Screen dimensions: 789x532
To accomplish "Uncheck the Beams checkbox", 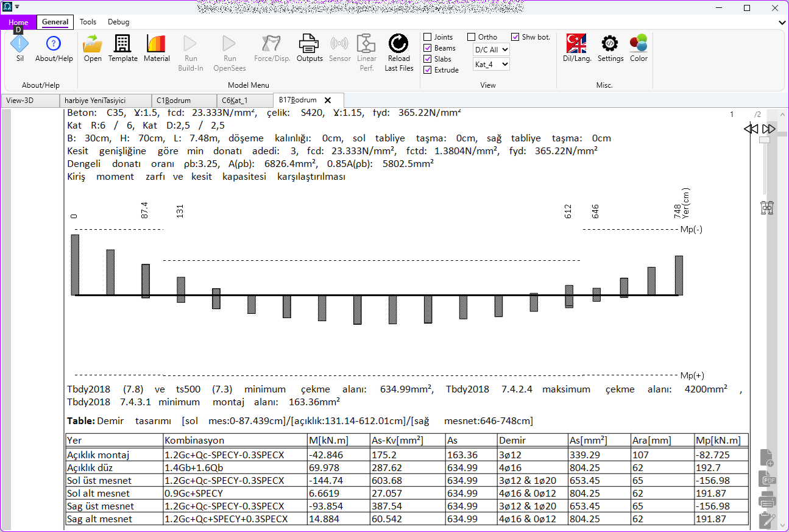I will [428, 48].
